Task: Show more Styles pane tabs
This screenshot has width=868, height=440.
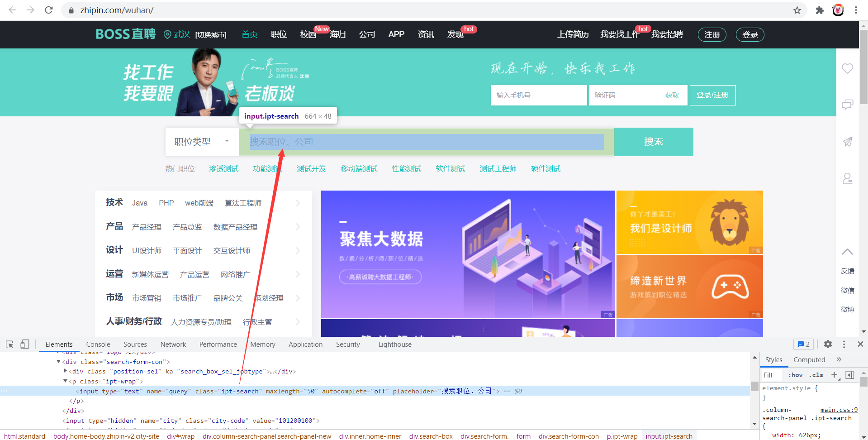Action: (x=839, y=359)
